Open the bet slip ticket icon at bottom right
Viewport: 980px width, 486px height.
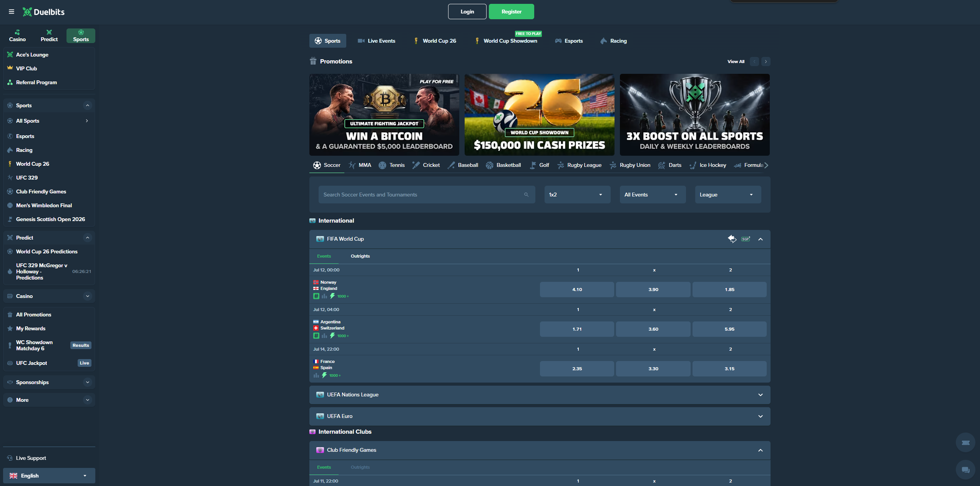click(965, 443)
